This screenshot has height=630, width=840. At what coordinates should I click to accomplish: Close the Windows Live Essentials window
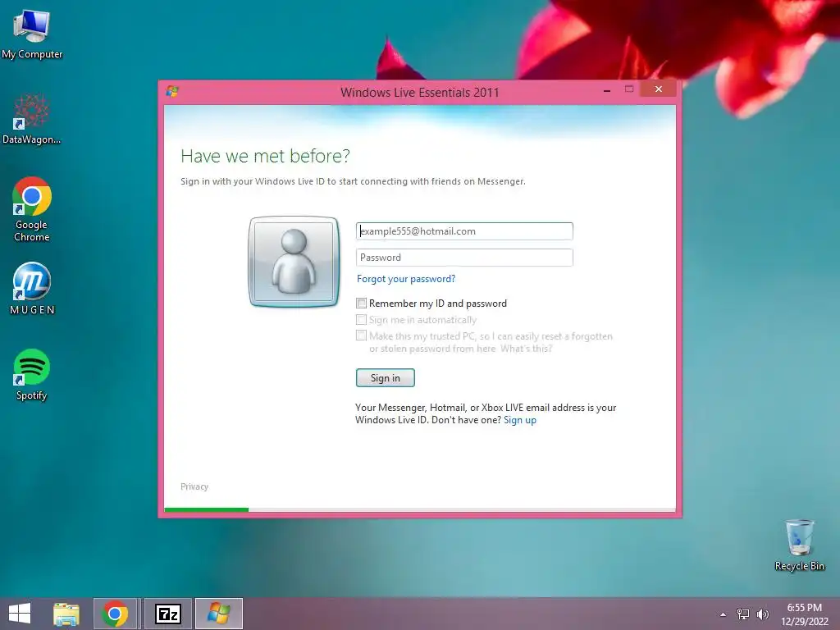coord(659,89)
